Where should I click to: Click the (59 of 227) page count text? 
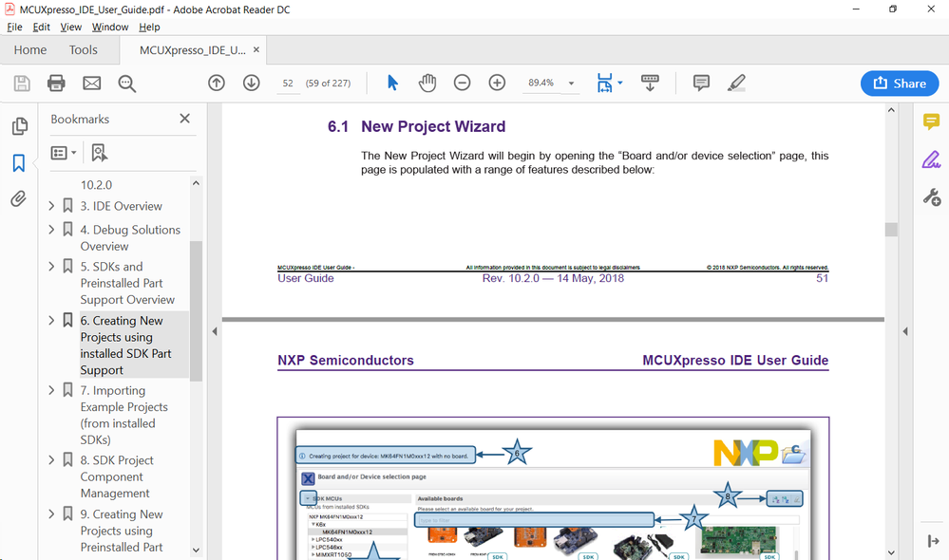328,84
